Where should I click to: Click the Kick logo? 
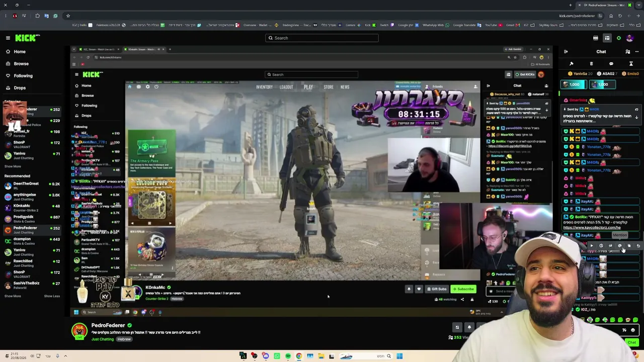point(27,38)
